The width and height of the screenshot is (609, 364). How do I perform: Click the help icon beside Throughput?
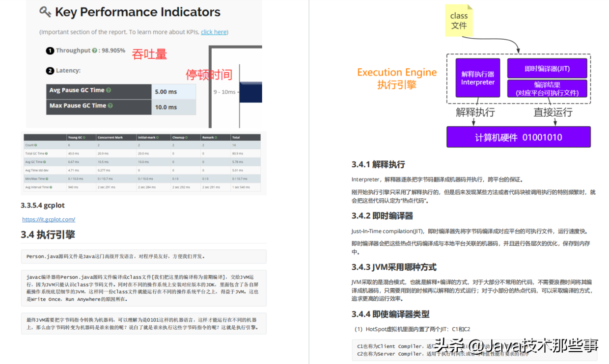click(95, 50)
